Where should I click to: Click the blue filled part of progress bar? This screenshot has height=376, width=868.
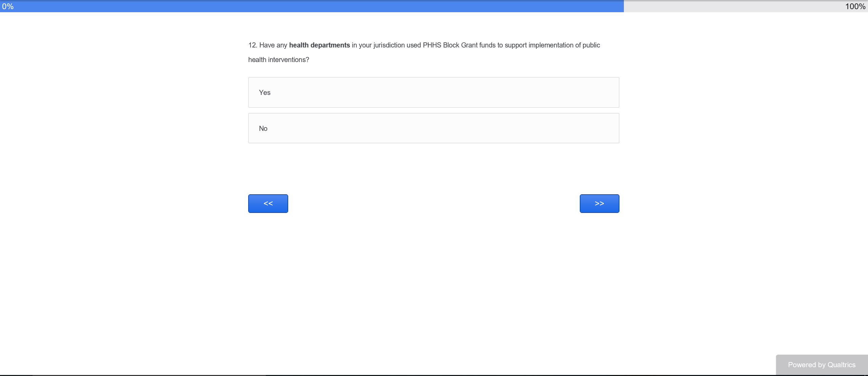[x=312, y=6]
